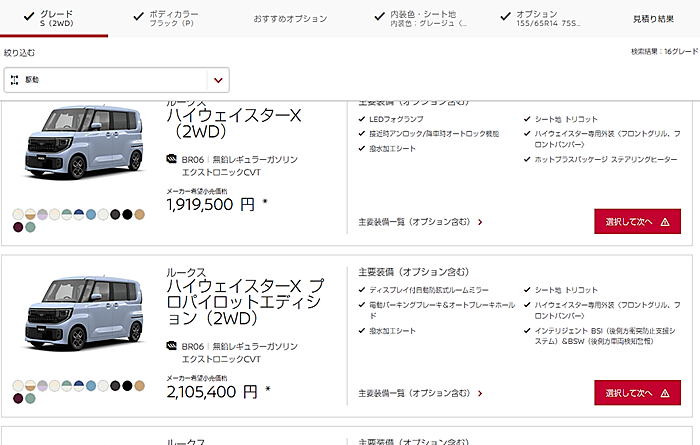Image resolution: width=700 pixels, height=445 pixels.
Task: Click checkmark icon beside the ボディカラー step
Action: [x=136, y=16]
